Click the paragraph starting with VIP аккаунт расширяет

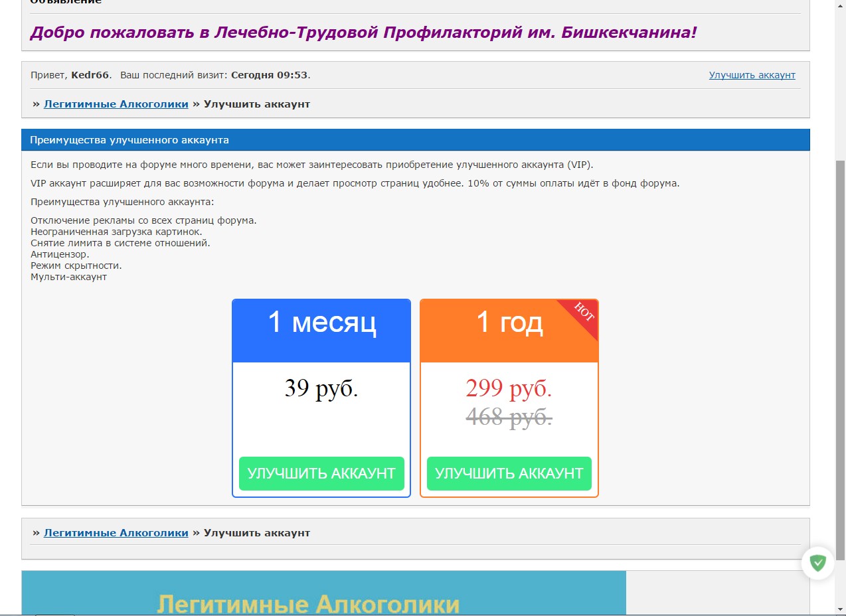pos(355,183)
